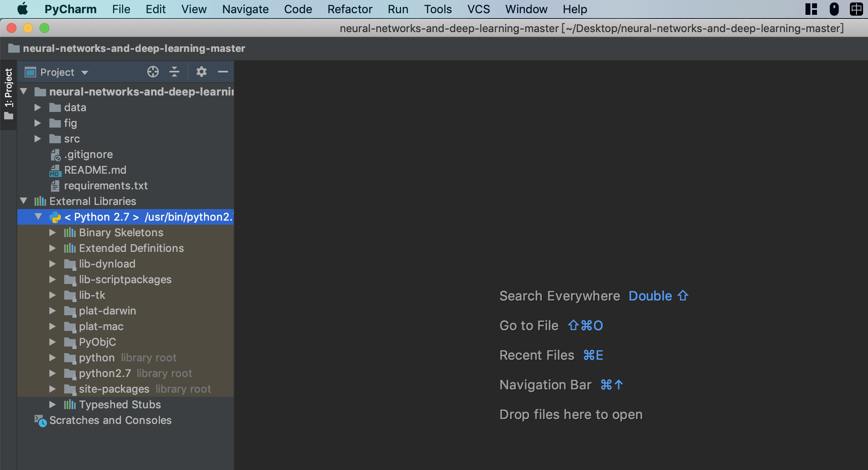Click the .gitignore file icon
Viewport: 868px width, 470px height.
tap(55, 155)
